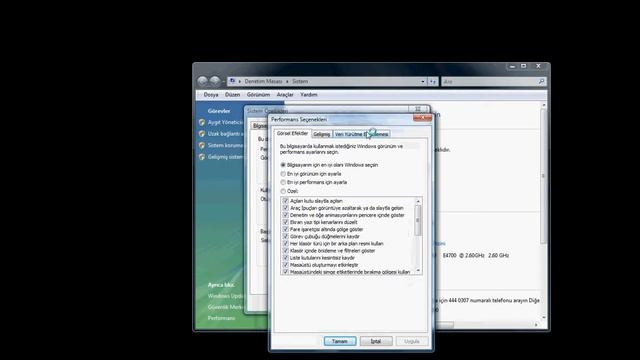The image size is (640, 360).
Task: Click the Tamam button
Action: (340, 341)
